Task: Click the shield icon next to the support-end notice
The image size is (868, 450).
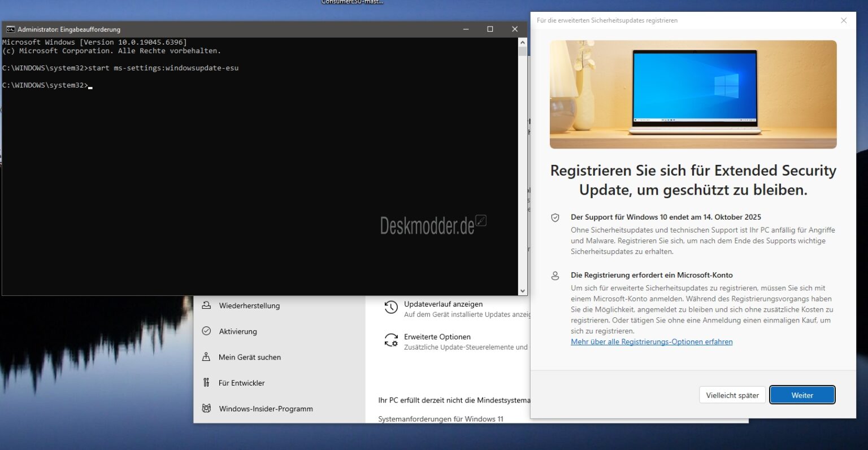Action: tap(555, 217)
